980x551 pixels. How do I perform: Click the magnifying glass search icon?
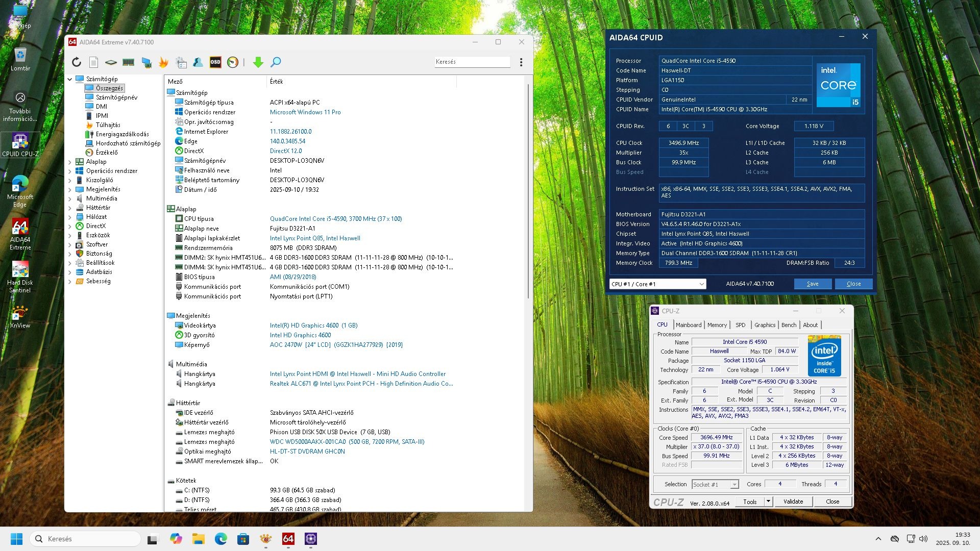(276, 62)
